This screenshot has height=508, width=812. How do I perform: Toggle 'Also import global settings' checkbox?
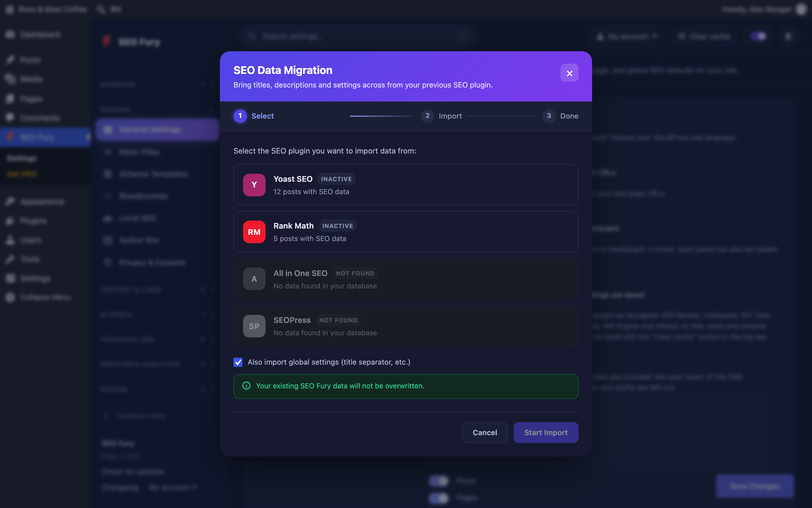pos(238,362)
